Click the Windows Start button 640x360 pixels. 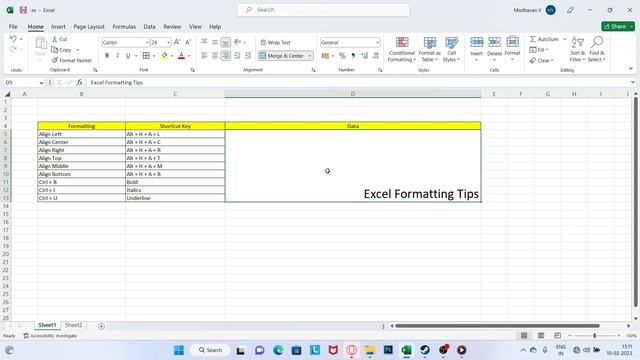point(179,350)
